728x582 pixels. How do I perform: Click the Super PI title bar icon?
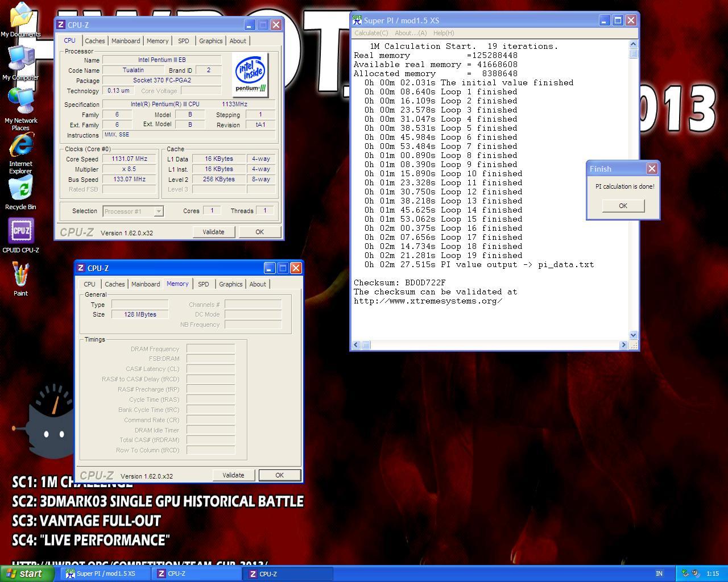click(x=357, y=20)
